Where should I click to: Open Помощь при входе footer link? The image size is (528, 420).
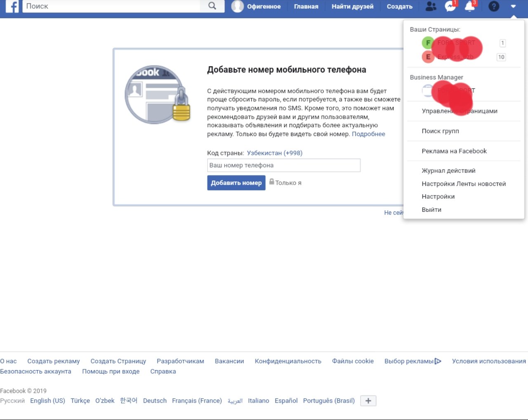111,371
